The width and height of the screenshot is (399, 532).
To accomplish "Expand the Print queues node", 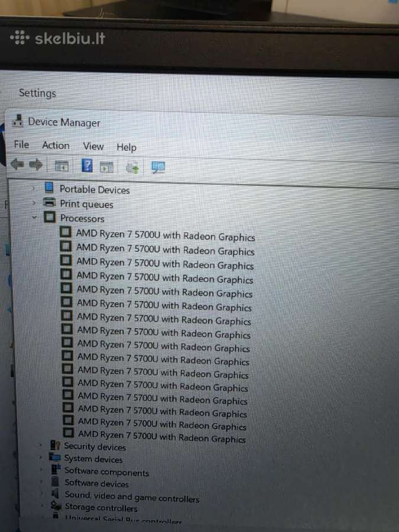I will tap(34, 203).
